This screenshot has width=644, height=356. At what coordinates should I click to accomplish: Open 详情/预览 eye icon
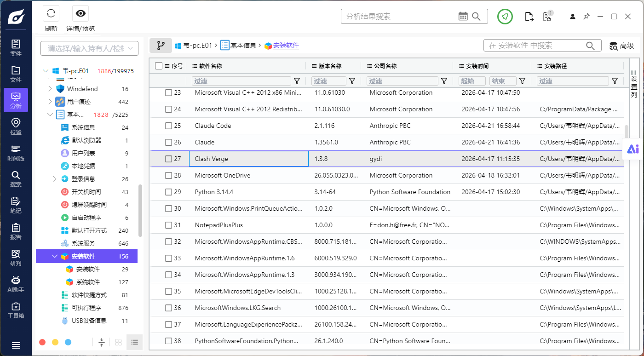[x=80, y=14]
